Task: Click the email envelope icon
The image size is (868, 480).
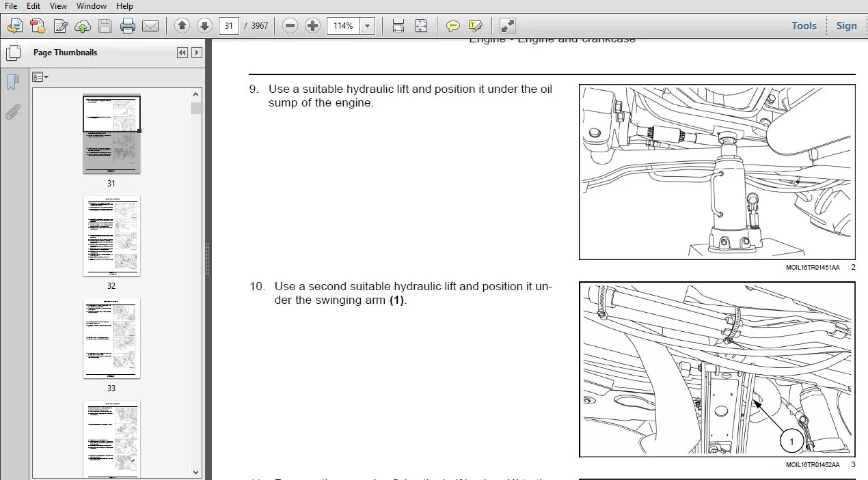Action: [150, 26]
